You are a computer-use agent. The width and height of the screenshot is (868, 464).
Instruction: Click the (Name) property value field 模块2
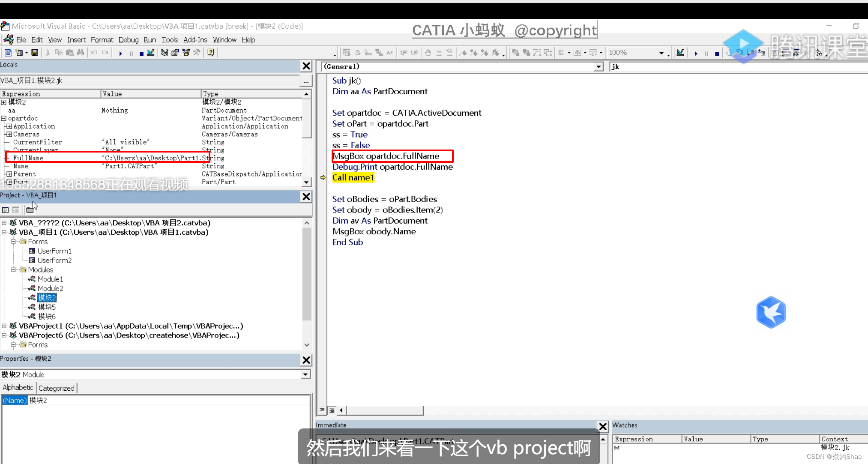point(169,400)
